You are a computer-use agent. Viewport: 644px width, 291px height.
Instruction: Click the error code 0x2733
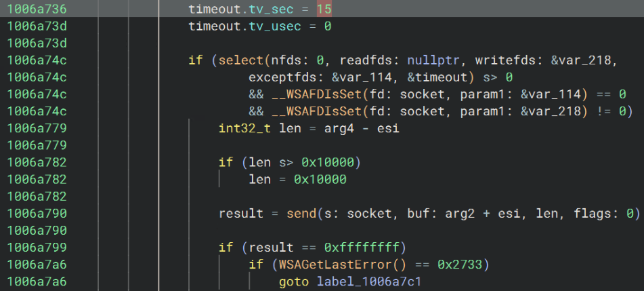[x=460, y=265]
